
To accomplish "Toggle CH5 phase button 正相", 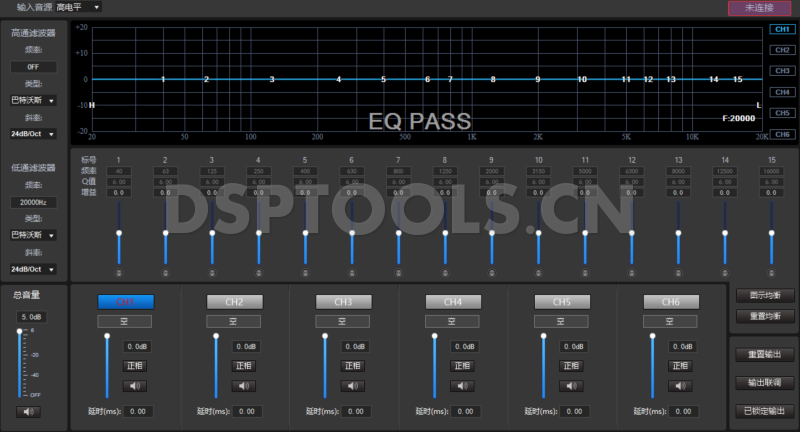I will [571, 366].
